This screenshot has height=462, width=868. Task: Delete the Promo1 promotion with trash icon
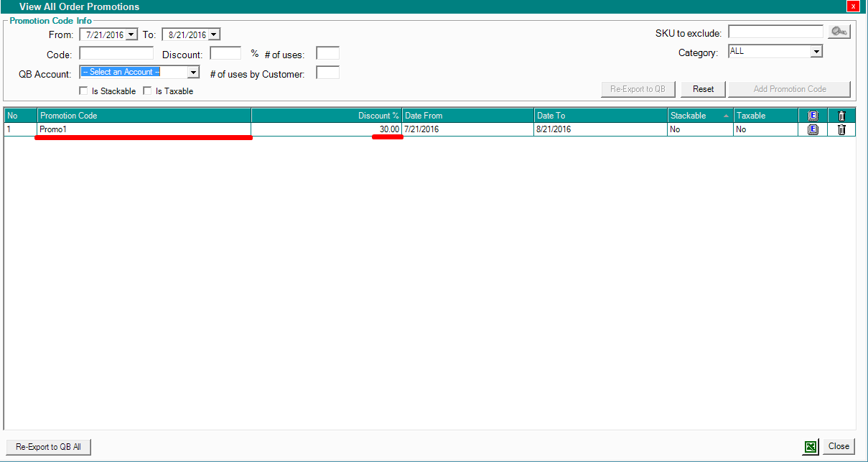841,130
